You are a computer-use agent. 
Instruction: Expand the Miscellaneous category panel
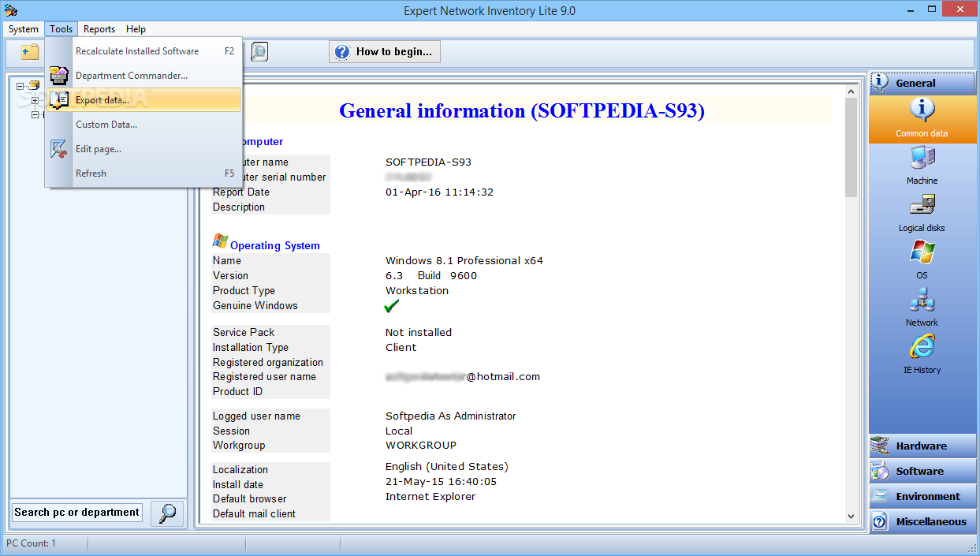922,521
